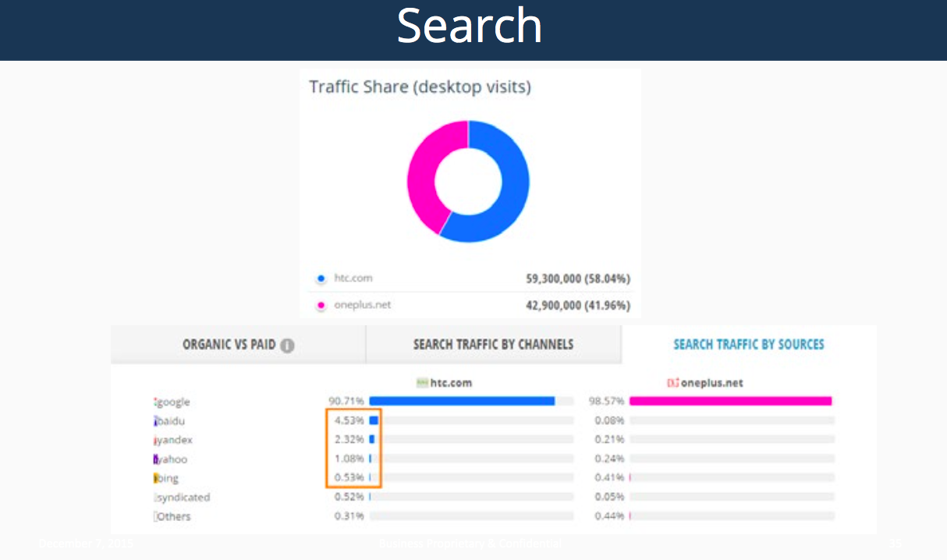This screenshot has height=560, width=947.
Task: Switch to Search Traffic by Channels tab
Action: [x=493, y=345]
